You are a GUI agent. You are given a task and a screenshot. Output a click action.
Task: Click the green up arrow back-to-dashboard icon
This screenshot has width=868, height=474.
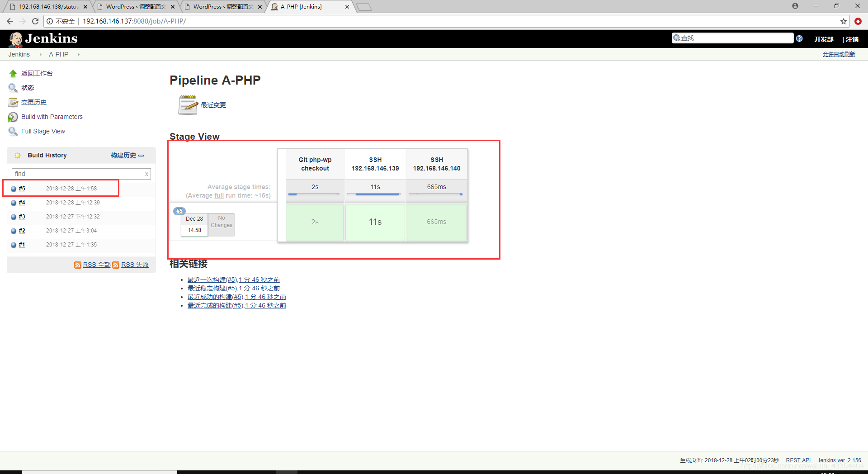[13, 73]
